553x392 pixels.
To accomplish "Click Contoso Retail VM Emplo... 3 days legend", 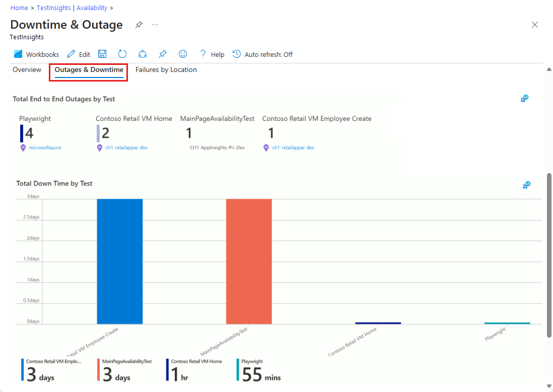I will click(x=51, y=370).
